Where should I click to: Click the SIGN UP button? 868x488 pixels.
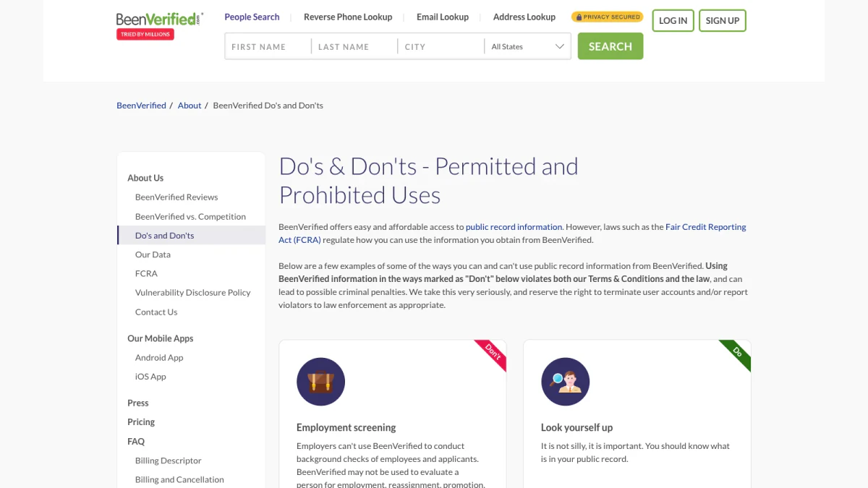(722, 20)
